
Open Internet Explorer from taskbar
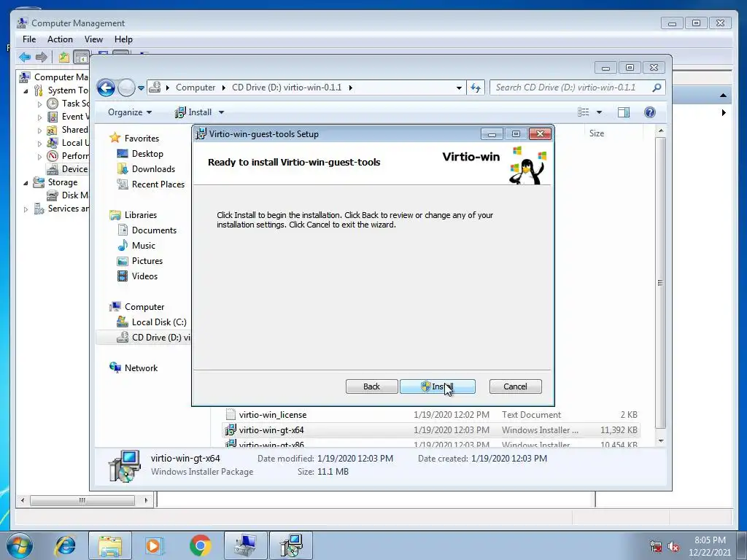click(x=64, y=545)
